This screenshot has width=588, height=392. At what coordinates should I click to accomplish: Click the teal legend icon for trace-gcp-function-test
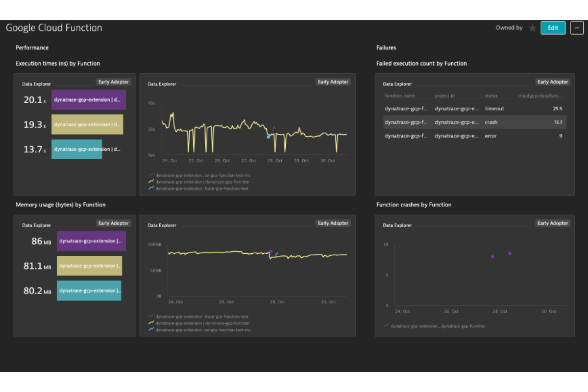(151, 188)
